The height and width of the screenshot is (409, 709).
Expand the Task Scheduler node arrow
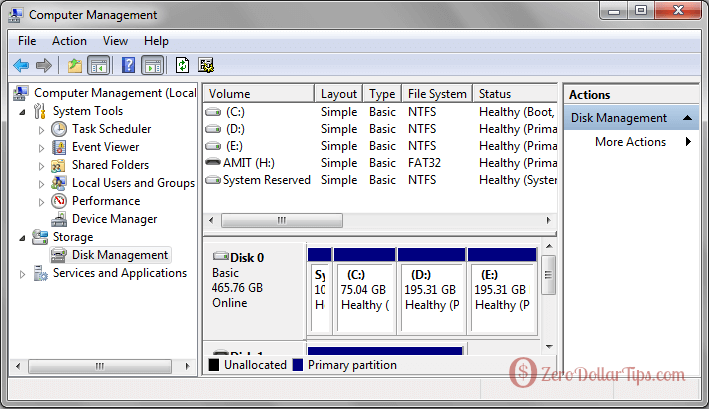pyautogui.click(x=41, y=130)
